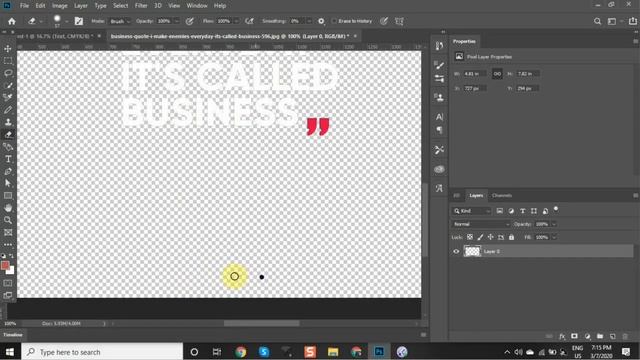640x360 pixels.
Task: Click the background white color swatch
Action: (x=11, y=270)
